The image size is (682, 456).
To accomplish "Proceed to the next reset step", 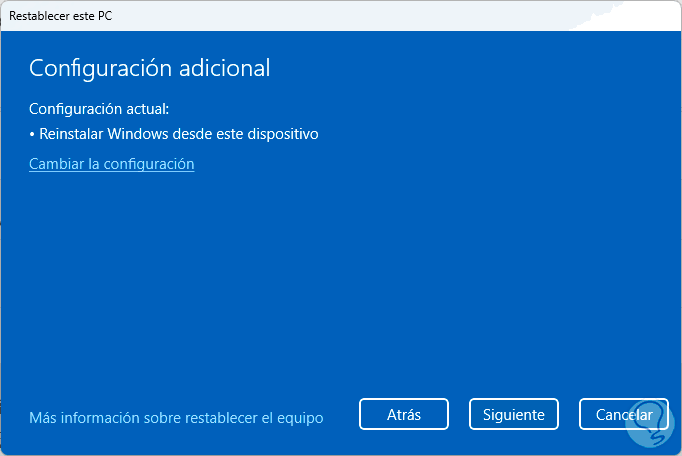I will [513, 414].
